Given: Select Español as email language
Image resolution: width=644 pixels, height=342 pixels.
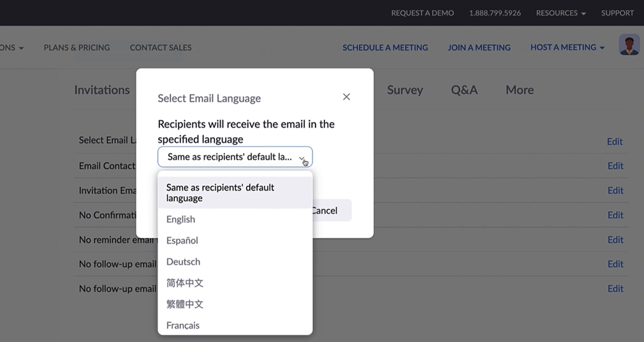Looking at the screenshot, I should pyautogui.click(x=182, y=241).
